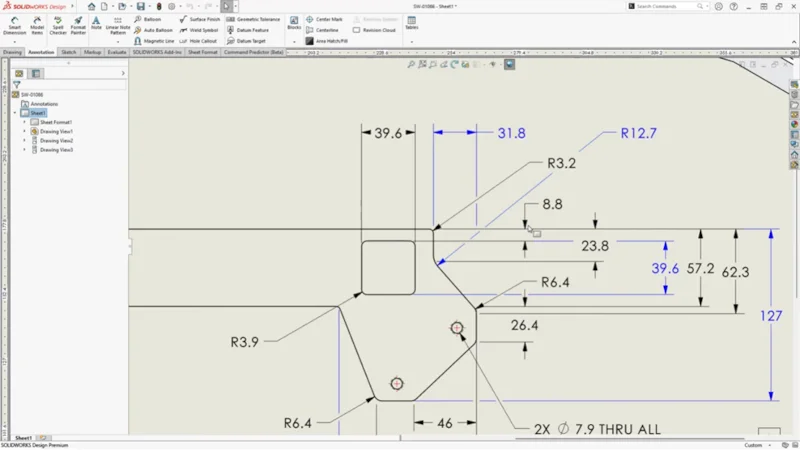Open the Blocks dropdown
The height and width of the screenshot is (450, 800).
tap(294, 41)
